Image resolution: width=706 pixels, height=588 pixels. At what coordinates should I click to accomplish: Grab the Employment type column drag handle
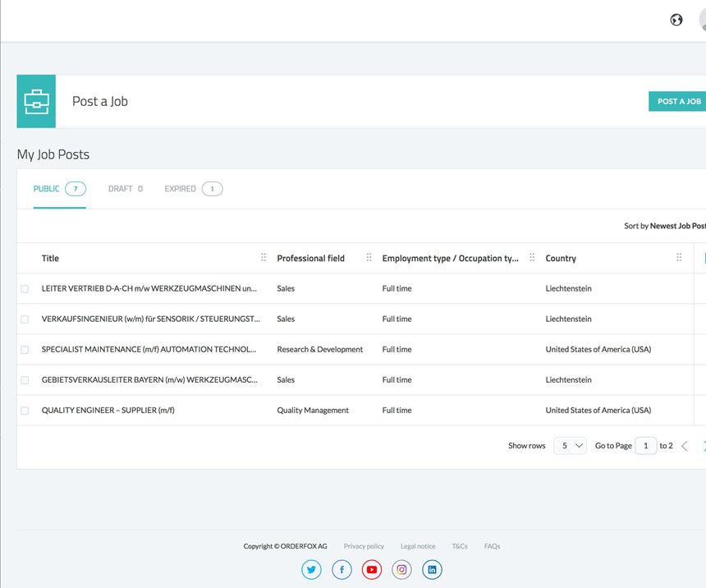[x=532, y=257]
